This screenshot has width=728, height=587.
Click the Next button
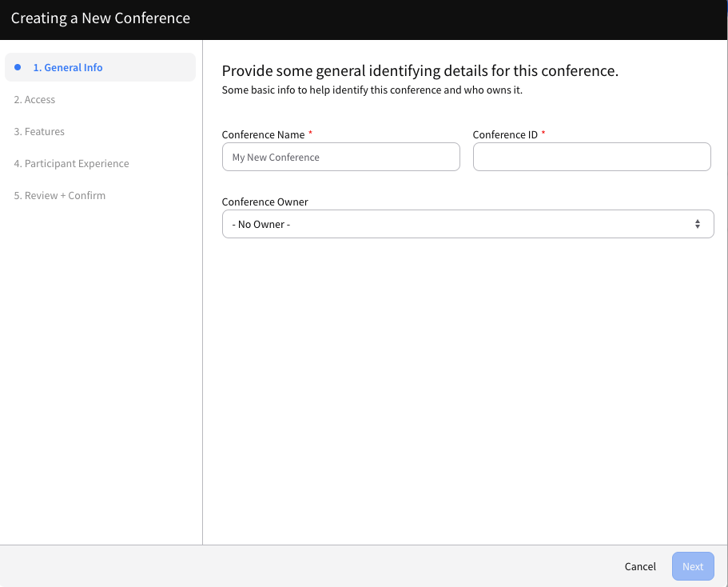pyautogui.click(x=693, y=566)
